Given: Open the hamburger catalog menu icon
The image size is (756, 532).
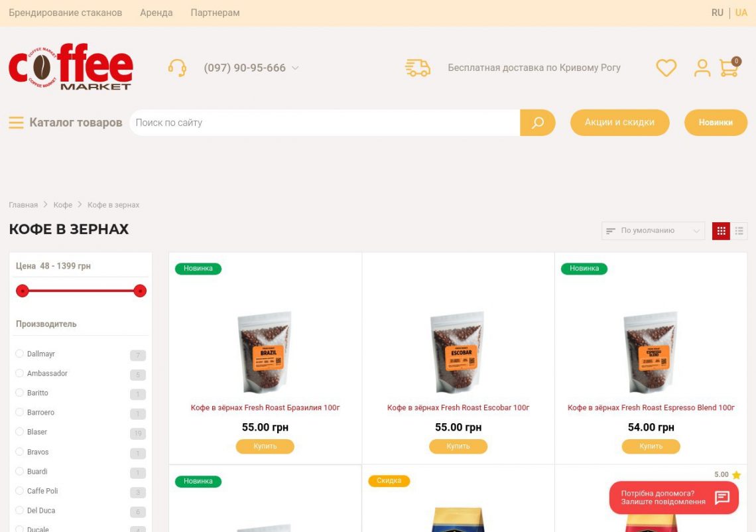Looking at the screenshot, I should click(16, 123).
